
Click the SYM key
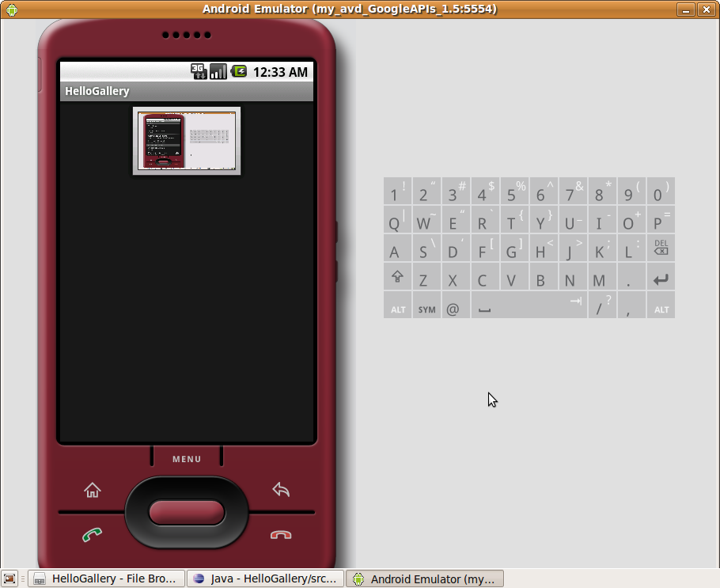(427, 305)
